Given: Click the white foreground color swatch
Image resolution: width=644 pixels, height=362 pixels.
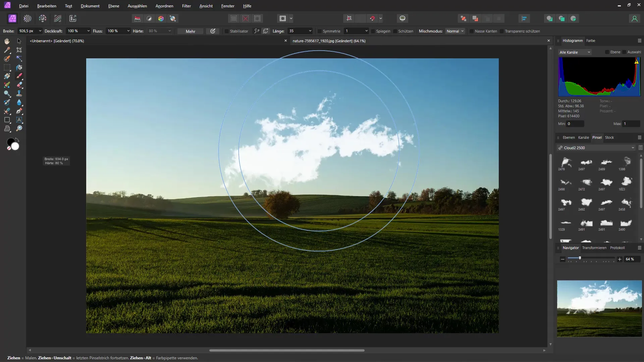Looking at the screenshot, I should (x=15, y=146).
